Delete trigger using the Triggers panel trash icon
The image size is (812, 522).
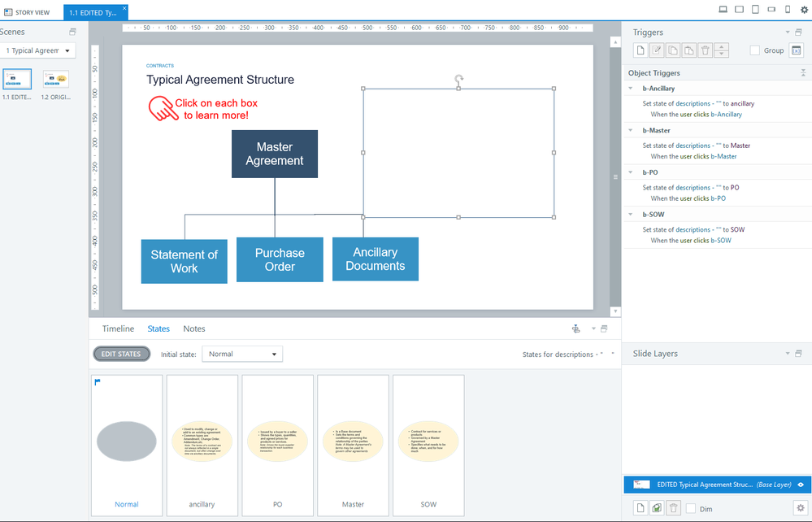(705, 50)
